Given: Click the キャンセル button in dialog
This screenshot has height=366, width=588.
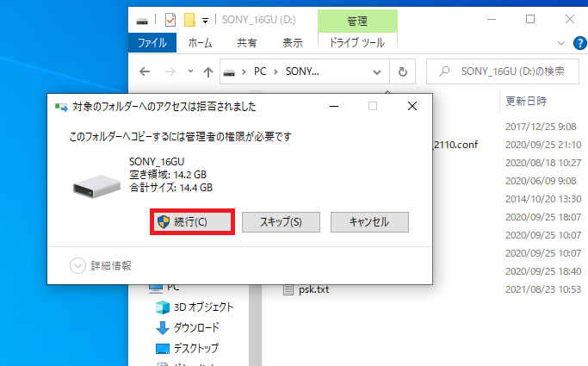Looking at the screenshot, I should pos(369,222).
